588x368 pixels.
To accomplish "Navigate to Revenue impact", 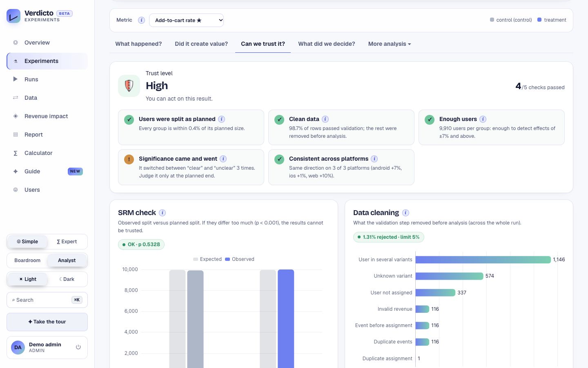I will click(47, 116).
